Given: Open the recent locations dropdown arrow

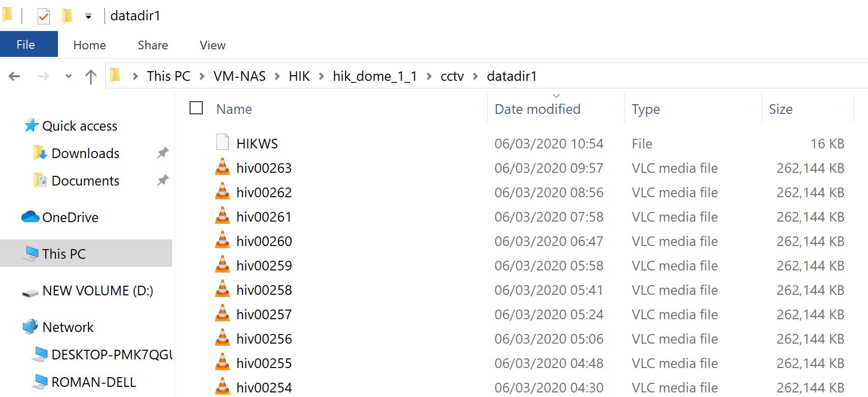Looking at the screenshot, I should pos(69,77).
